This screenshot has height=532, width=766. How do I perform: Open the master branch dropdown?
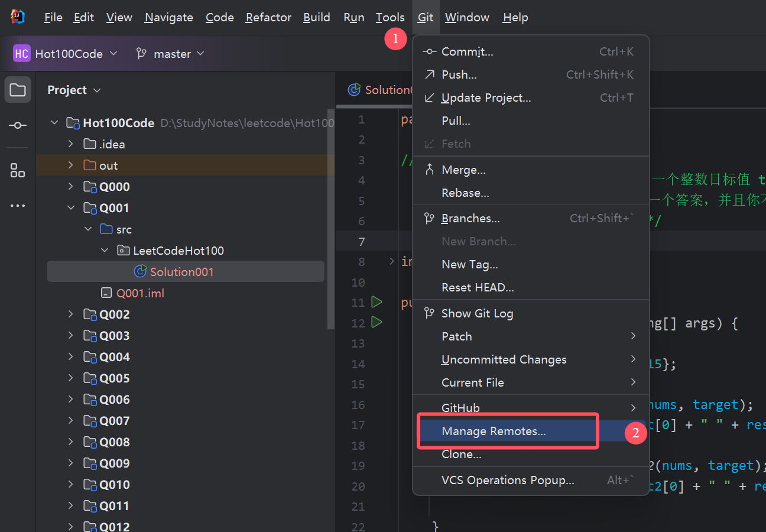(170, 54)
